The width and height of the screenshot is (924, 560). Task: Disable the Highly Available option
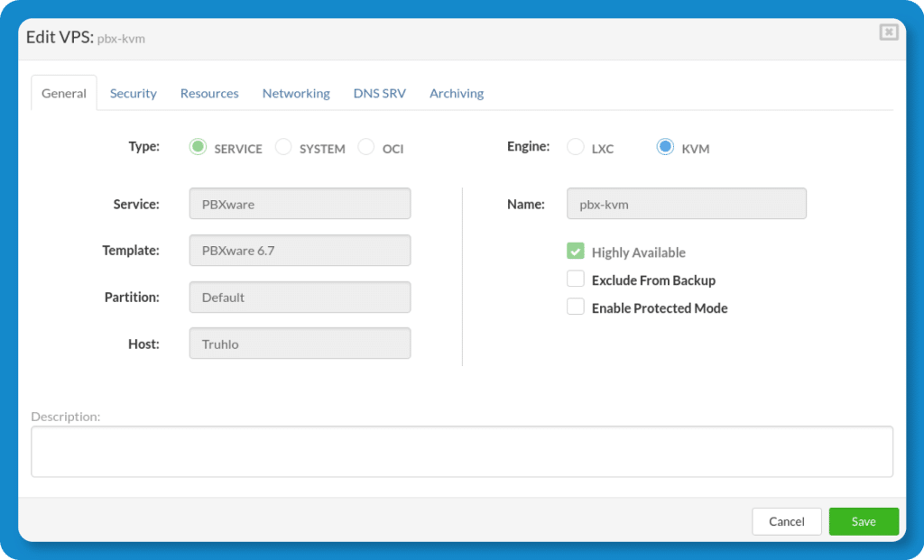pyautogui.click(x=575, y=252)
